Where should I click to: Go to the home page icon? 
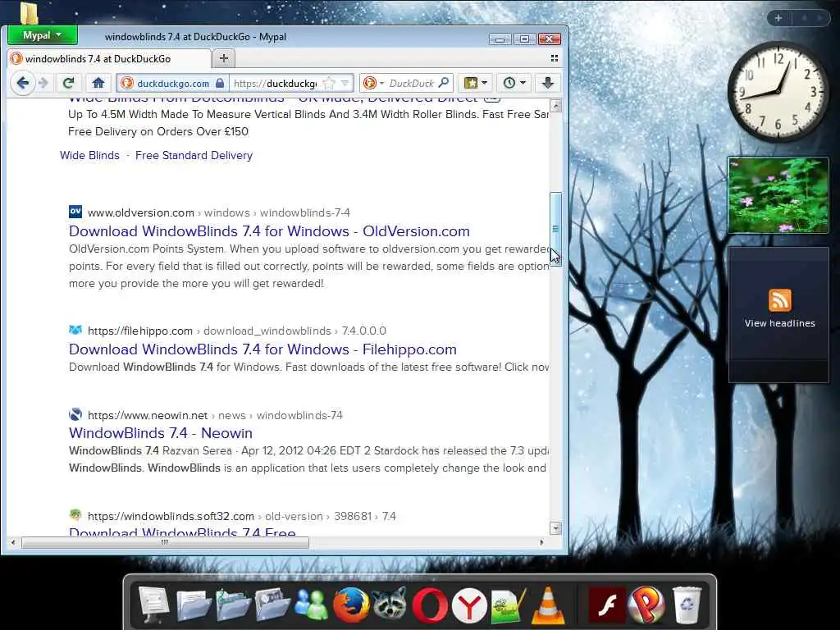[x=98, y=83]
